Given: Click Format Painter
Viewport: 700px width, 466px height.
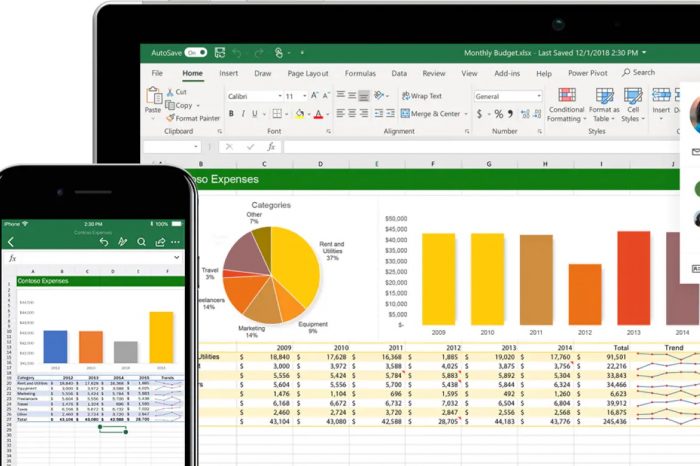Looking at the screenshot, I should [x=193, y=118].
